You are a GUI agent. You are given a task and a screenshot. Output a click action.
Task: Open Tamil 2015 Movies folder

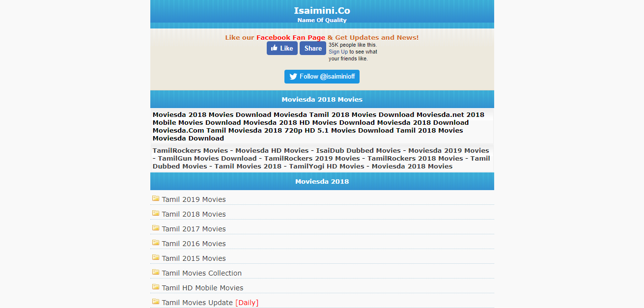[194, 258]
